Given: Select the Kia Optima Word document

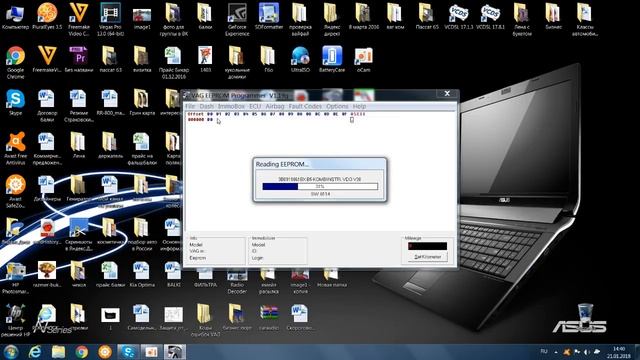Looking at the screenshot, I should [x=142, y=274].
